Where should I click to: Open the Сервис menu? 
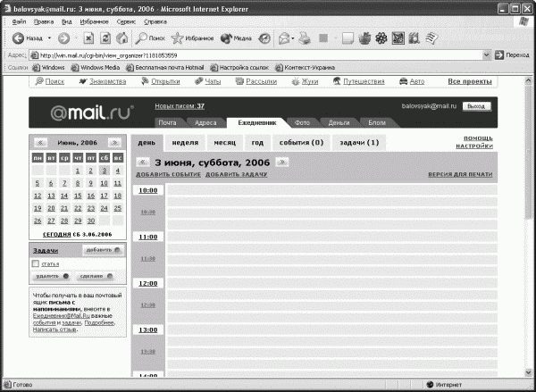126,21
